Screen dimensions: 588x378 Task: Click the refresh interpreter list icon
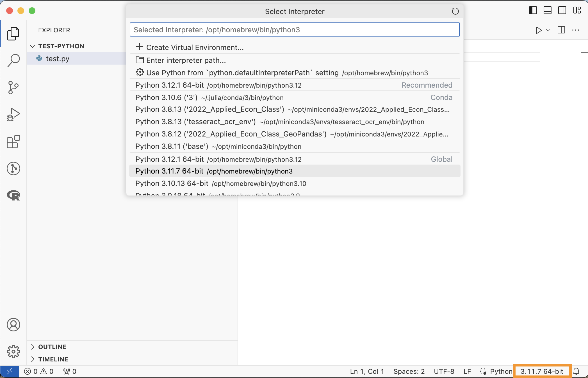coord(455,12)
